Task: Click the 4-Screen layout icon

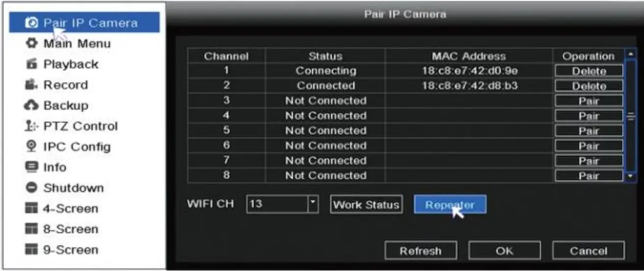Action: [x=31, y=209]
